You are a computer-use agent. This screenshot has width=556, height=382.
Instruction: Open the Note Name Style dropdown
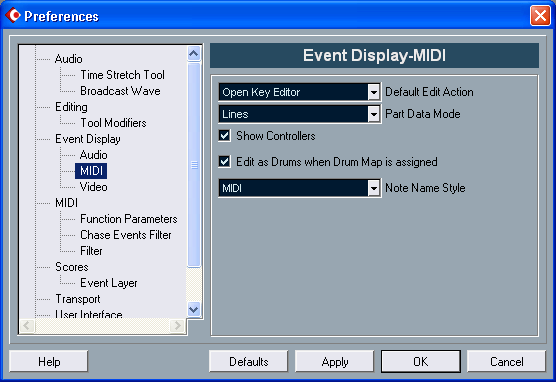[373, 188]
